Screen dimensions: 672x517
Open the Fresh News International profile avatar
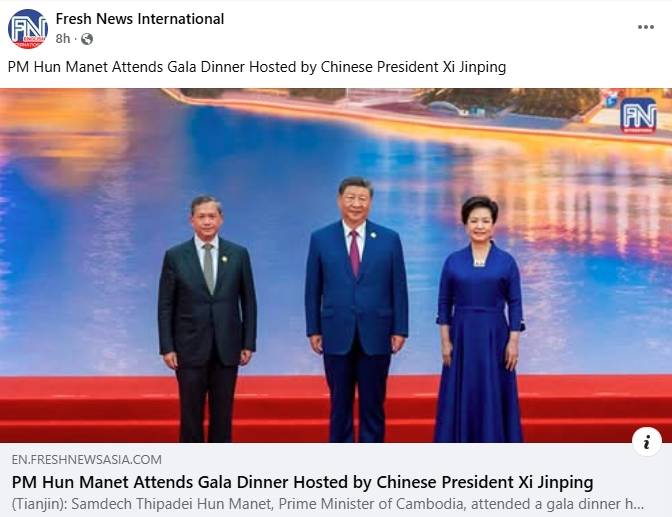(27, 29)
